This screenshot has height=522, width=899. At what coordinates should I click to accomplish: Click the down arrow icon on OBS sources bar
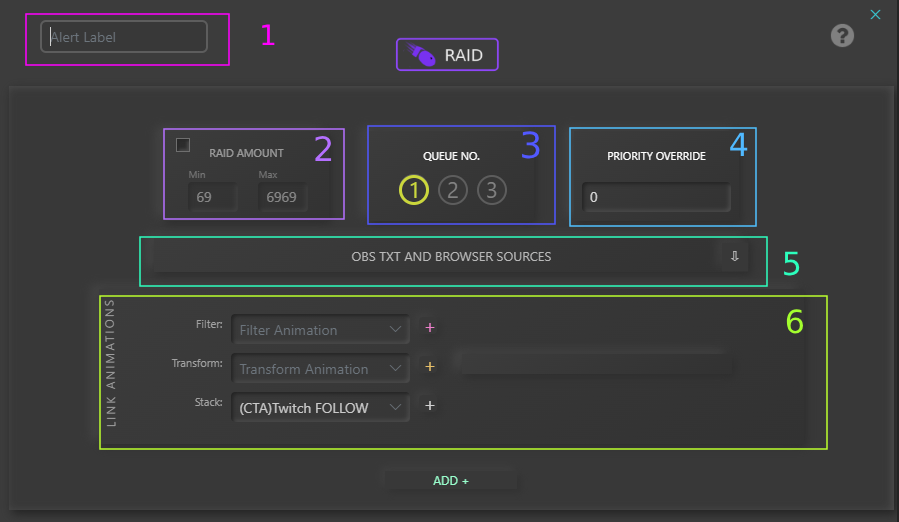click(734, 256)
